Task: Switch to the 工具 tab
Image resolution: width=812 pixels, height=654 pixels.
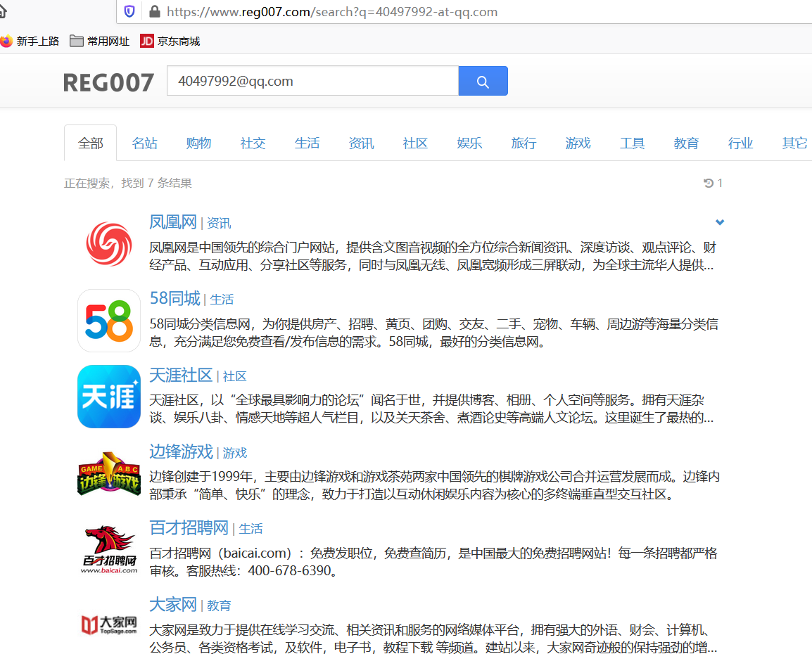Action: pyautogui.click(x=633, y=143)
